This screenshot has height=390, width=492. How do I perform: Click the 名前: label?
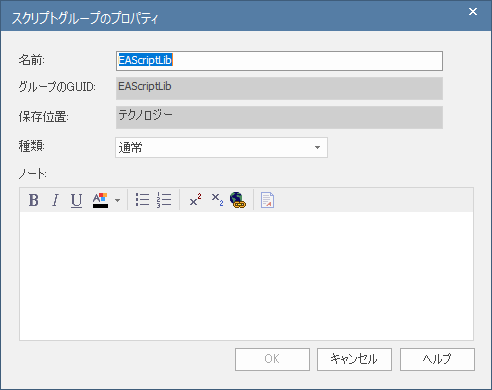pos(32,60)
